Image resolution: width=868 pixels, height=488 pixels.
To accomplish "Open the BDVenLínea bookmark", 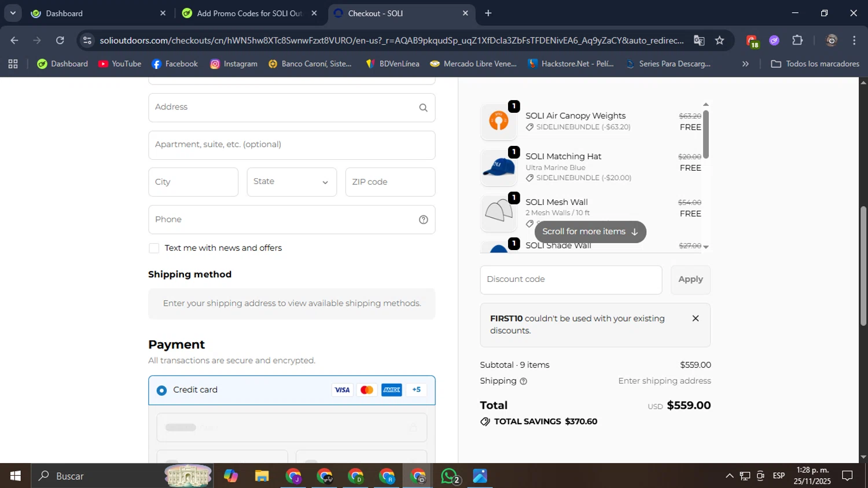I will (x=392, y=64).
